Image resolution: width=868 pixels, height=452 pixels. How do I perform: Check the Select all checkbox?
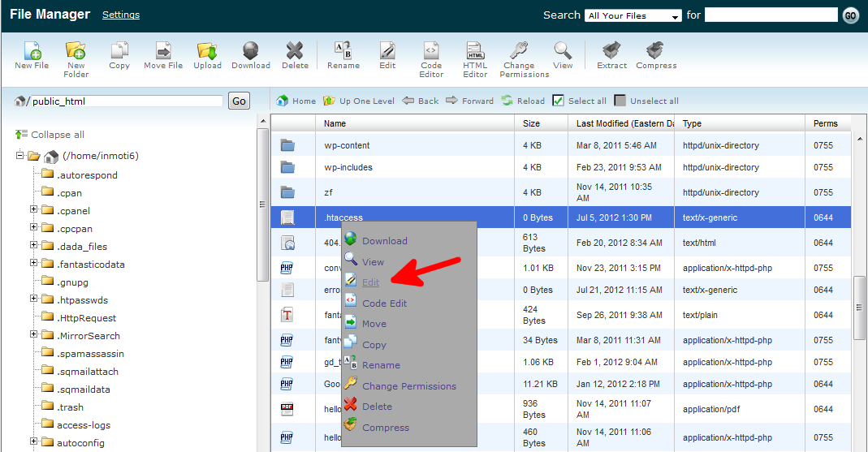(x=558, y=101)
